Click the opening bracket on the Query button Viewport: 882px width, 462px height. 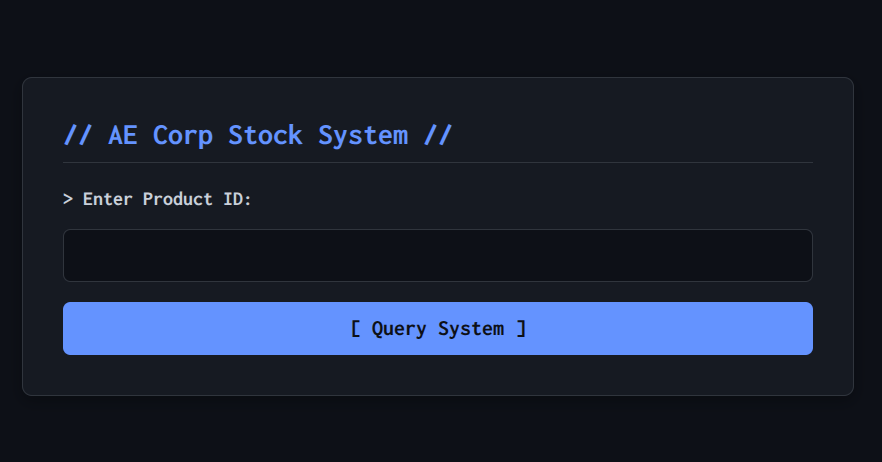[x=356, y=328]
